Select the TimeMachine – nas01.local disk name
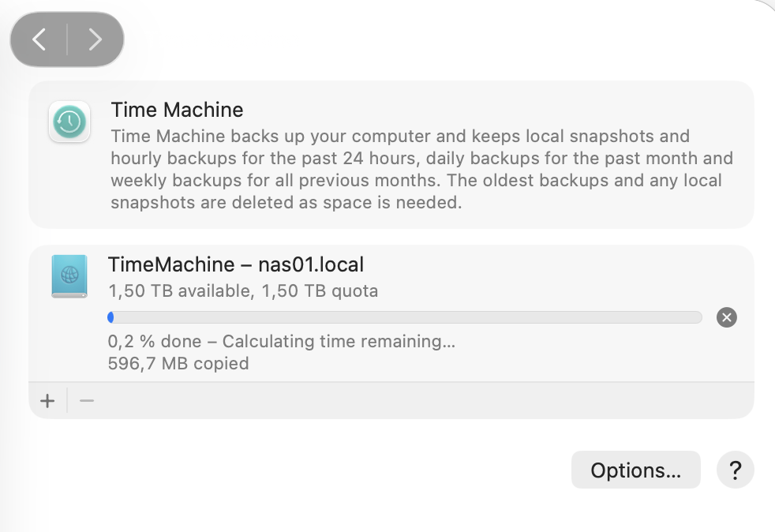Screen dimensions: 775x532 (235, 264)
